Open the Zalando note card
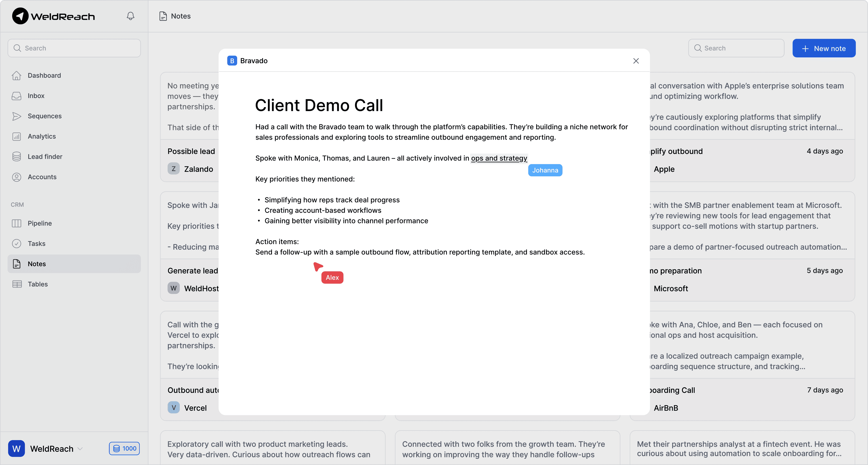 click(x=190, y=127)
